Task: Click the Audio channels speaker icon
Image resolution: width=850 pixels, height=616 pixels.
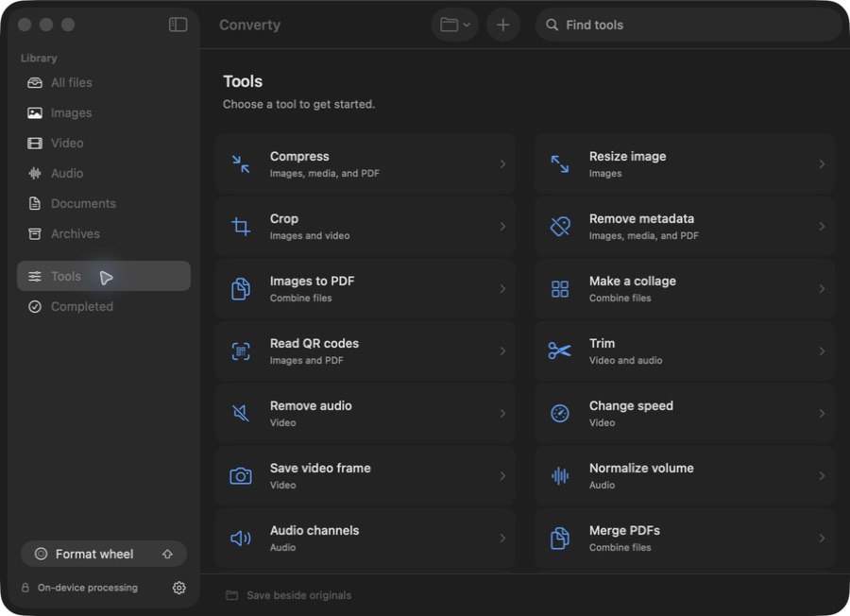Action: pyautogui.click(x=241, y=539)
